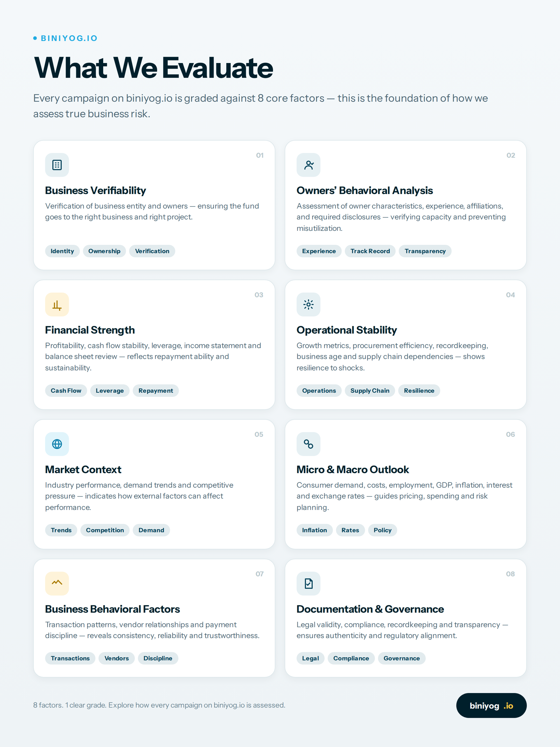Viewport: 560px width, 747px height.
Task: Click the Transparency tag
Action: point(425,251)
